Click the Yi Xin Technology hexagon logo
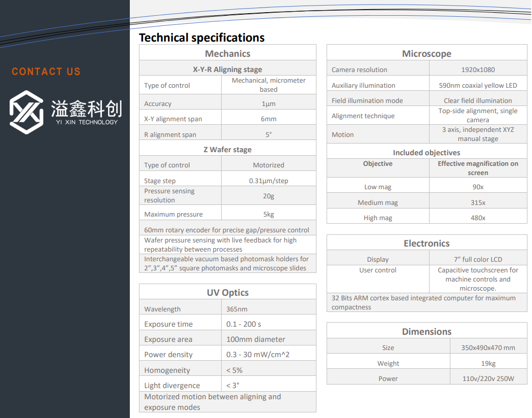532x418 pixels. coord(26,112)
